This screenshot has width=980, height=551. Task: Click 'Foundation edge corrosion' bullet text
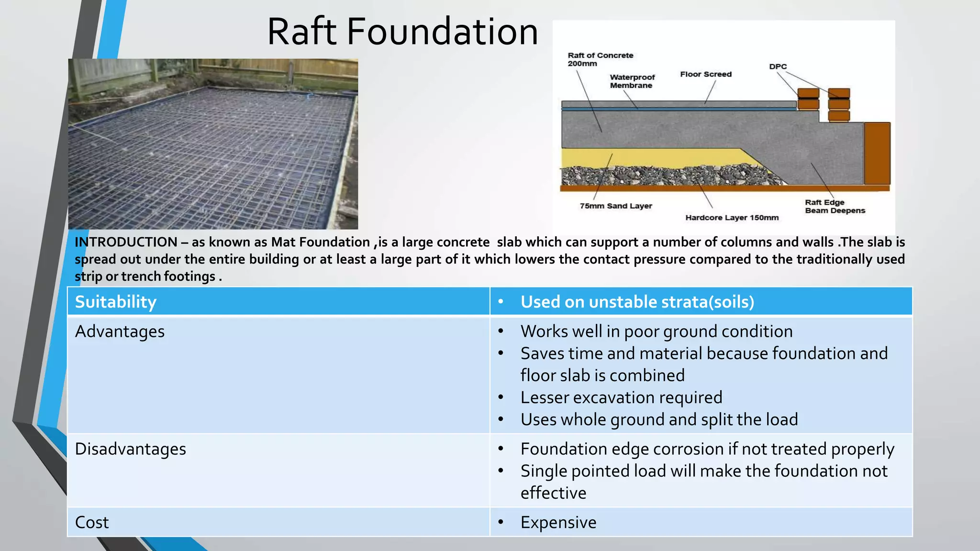point(707,449)
